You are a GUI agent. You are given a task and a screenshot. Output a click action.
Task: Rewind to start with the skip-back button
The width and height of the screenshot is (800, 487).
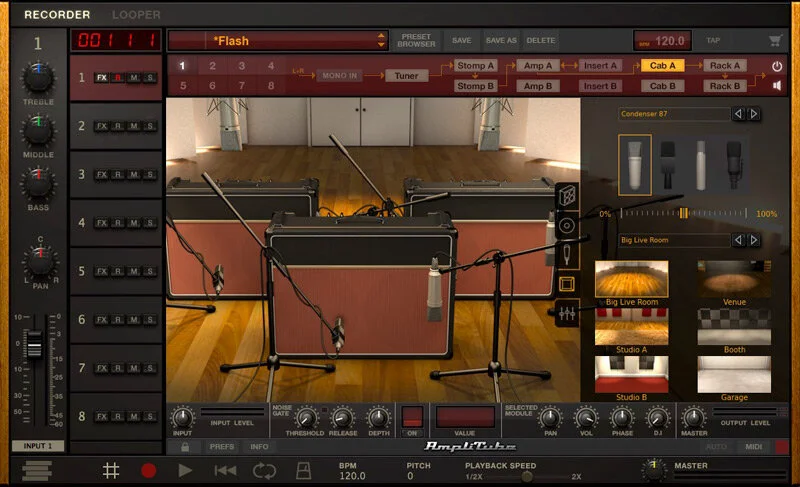click(x=225, y=470)
